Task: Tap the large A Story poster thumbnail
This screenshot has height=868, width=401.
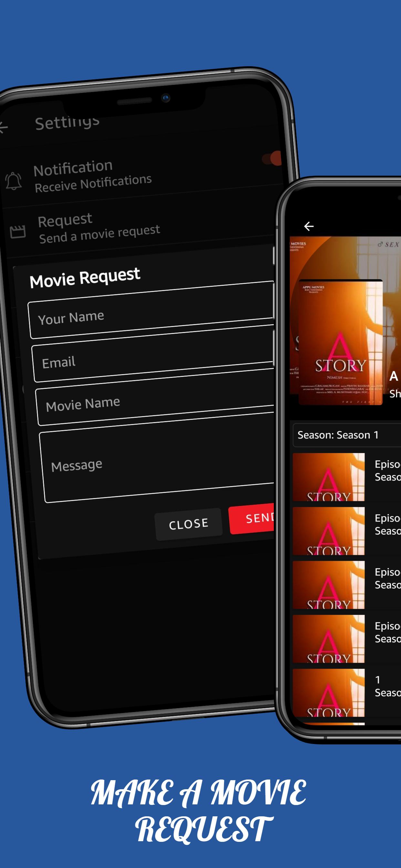Action: pyautogui.click(x=340, y=342)
